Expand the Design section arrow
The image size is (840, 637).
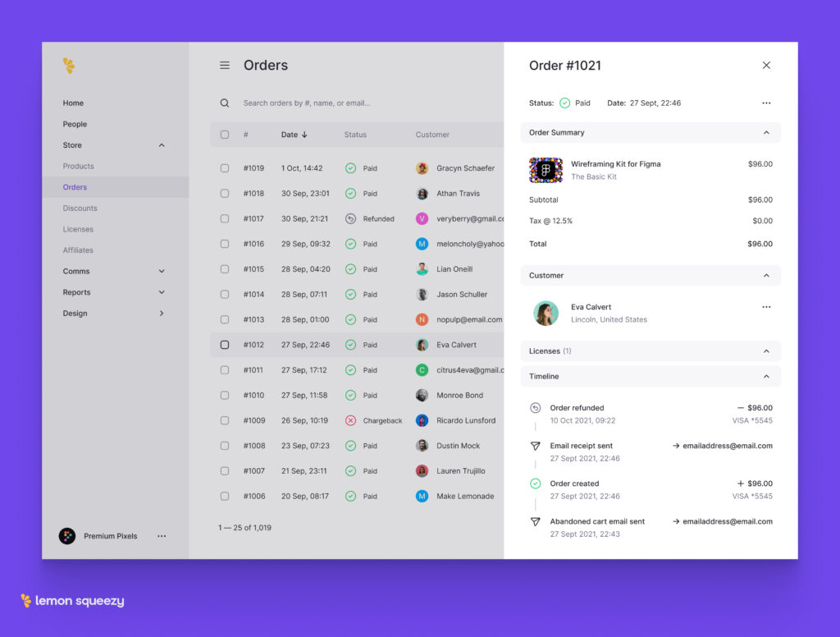pos(162,313)
